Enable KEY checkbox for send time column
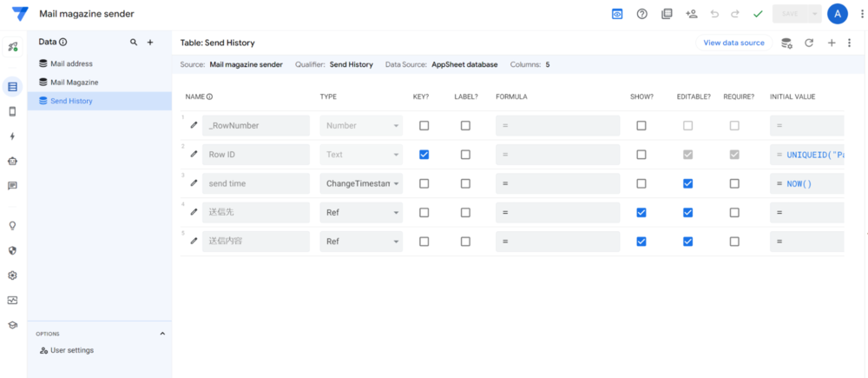This screenshot has width=868, height=378. click(x=424, y=183)
